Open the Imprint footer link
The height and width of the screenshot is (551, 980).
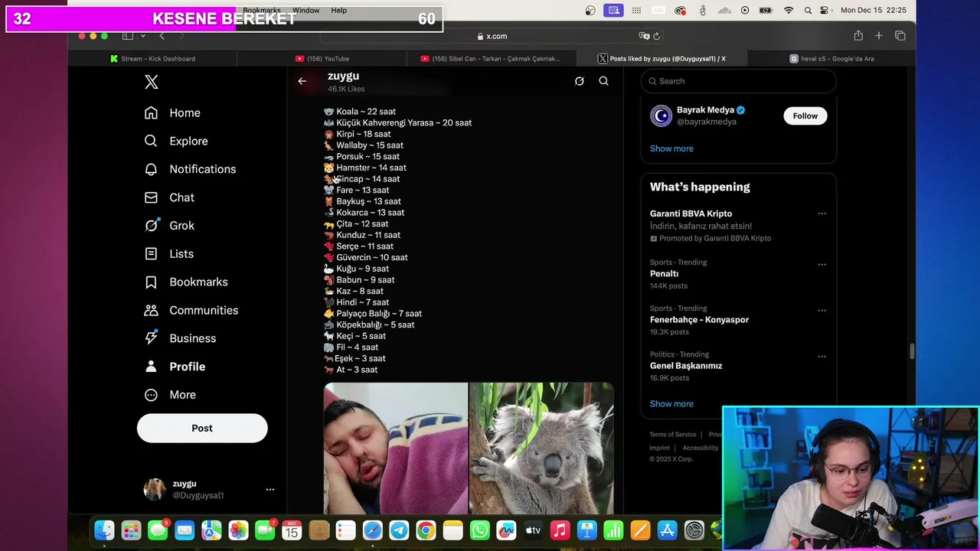pyautogui.click(x=659, y=448)
